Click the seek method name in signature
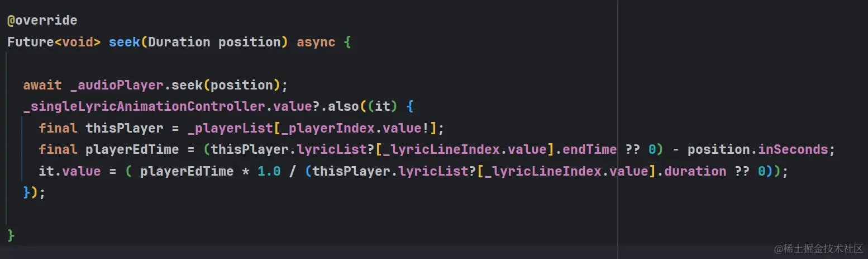The image size is (868, 259). [x=125, y=42]
